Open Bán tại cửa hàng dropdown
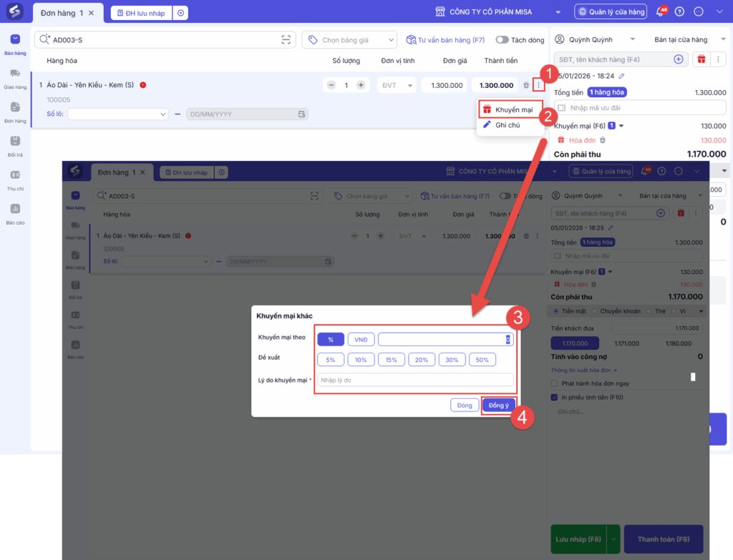This screenshot has width=733, height=560. coord(723,40)
